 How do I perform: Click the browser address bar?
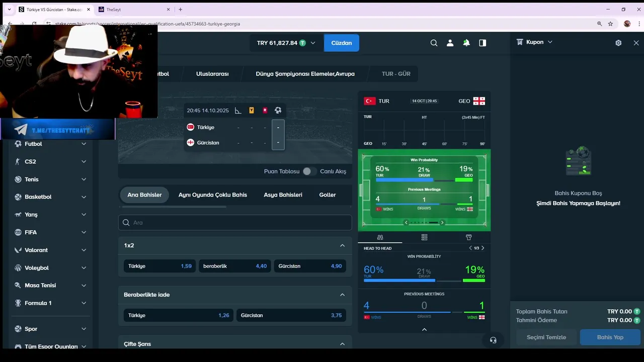click(322, 24)
